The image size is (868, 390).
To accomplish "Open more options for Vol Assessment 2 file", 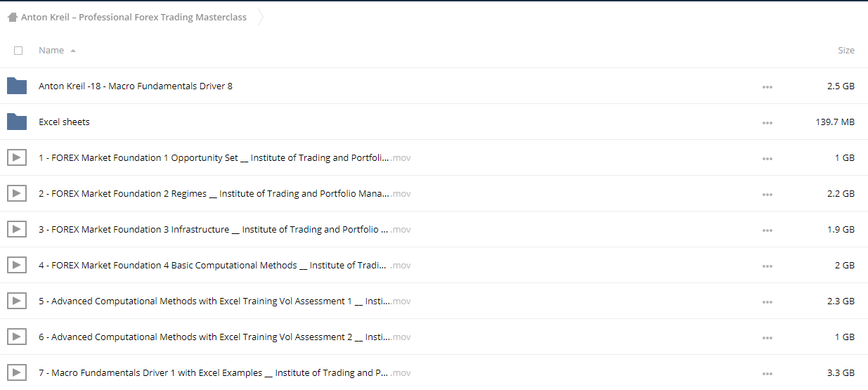I will pyautogui.click(x=767, y=337).
